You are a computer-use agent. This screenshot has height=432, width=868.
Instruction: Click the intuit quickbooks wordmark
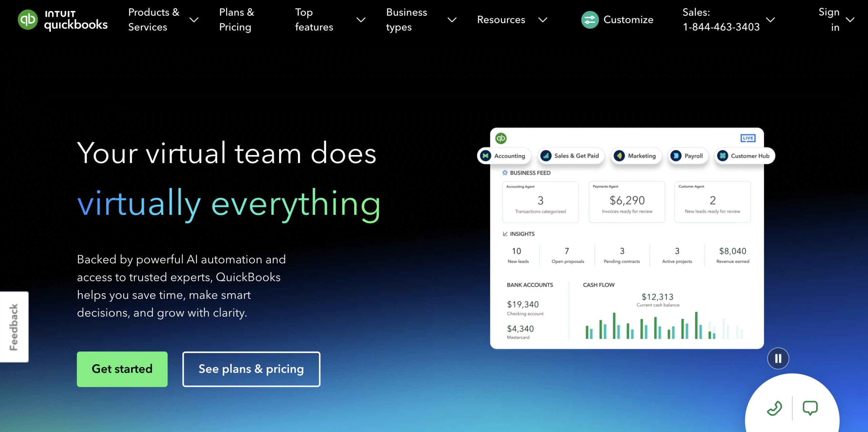[76, 20]
